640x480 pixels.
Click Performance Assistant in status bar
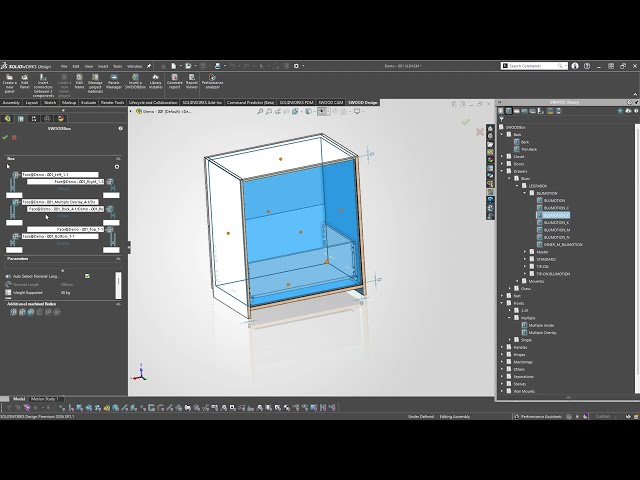[538, 417]
